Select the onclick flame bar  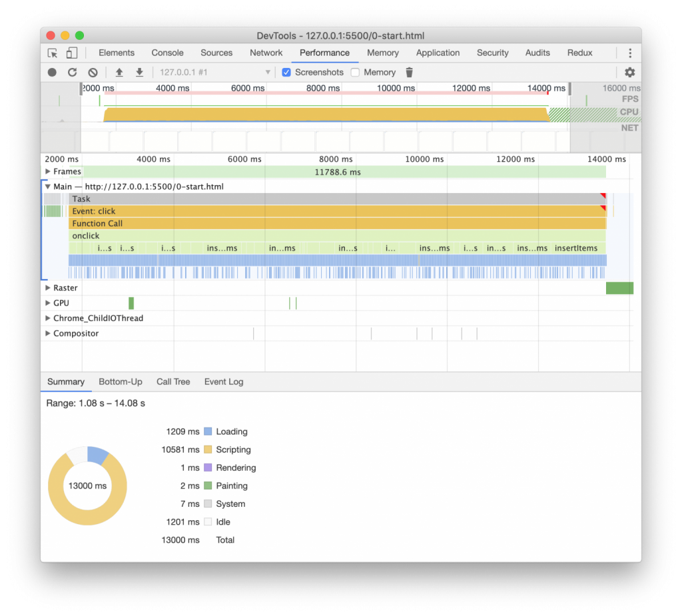tap(337, 235)
